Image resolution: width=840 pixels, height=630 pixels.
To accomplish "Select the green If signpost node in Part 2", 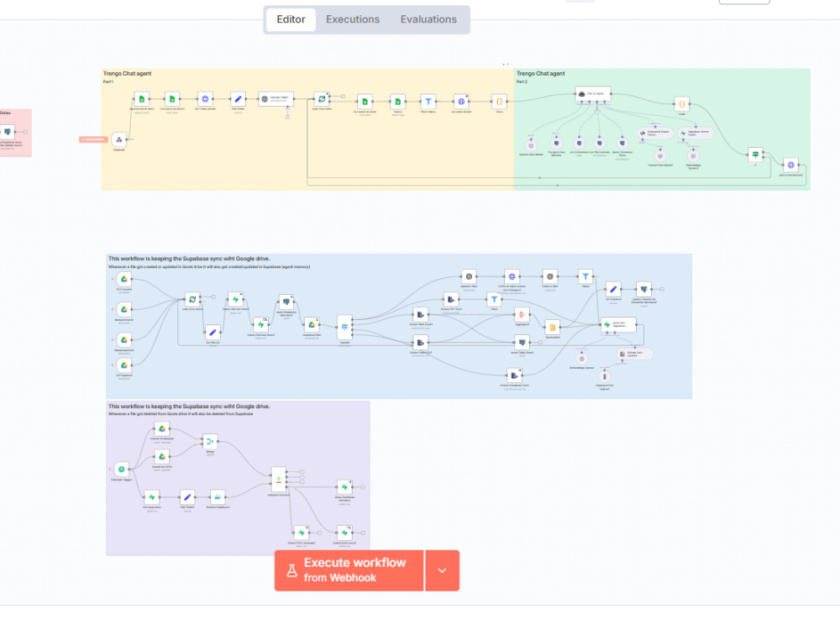I will click(x=755, y=155).
